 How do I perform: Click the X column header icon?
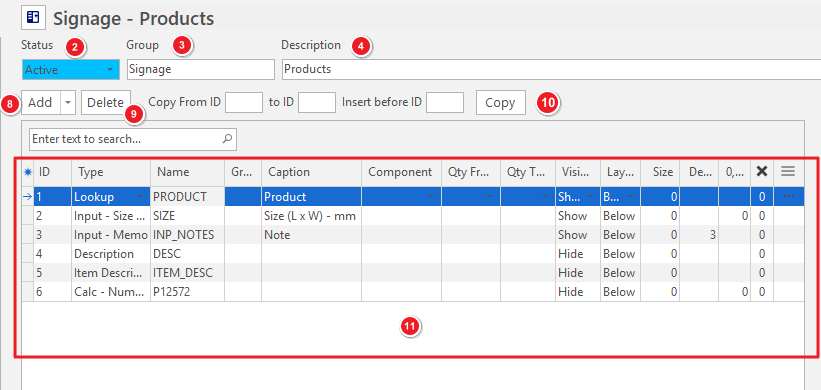tap(762, 171)
